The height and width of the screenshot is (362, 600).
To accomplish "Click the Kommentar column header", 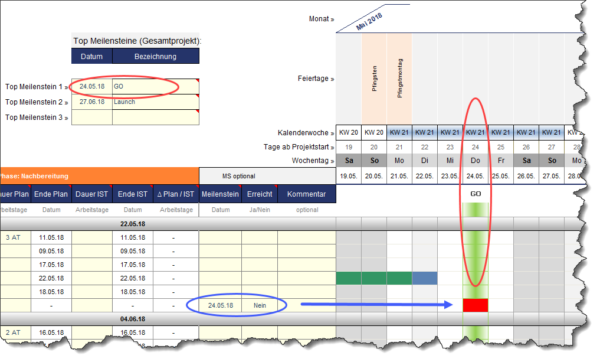I will pyautogui.click(x=307, y=194).
